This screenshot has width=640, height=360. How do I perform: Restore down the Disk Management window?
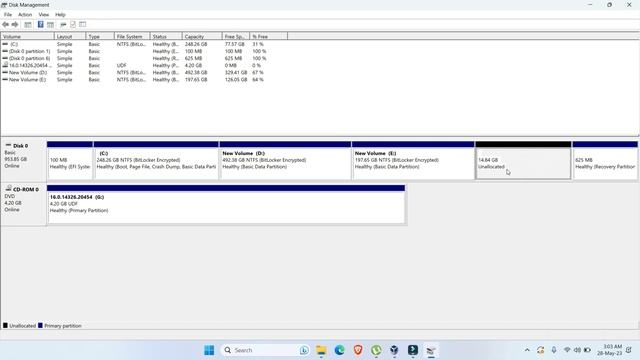pyautogui.click(x=609, y=5)
